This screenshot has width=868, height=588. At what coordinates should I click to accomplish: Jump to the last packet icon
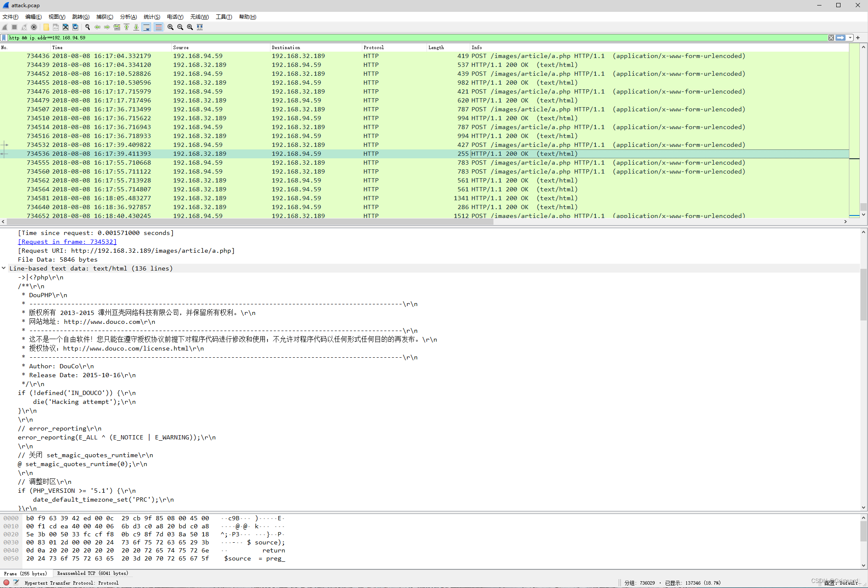tap(136, 27)
